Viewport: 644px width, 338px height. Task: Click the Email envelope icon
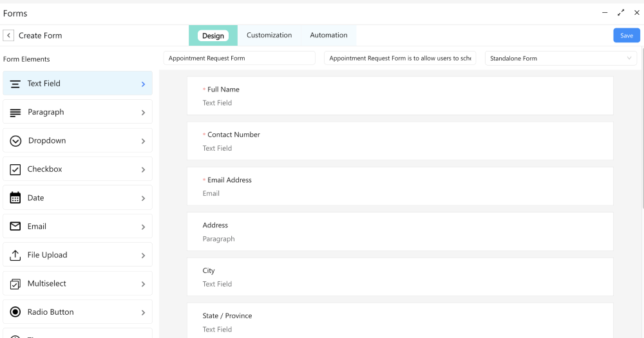coord(15,226)
